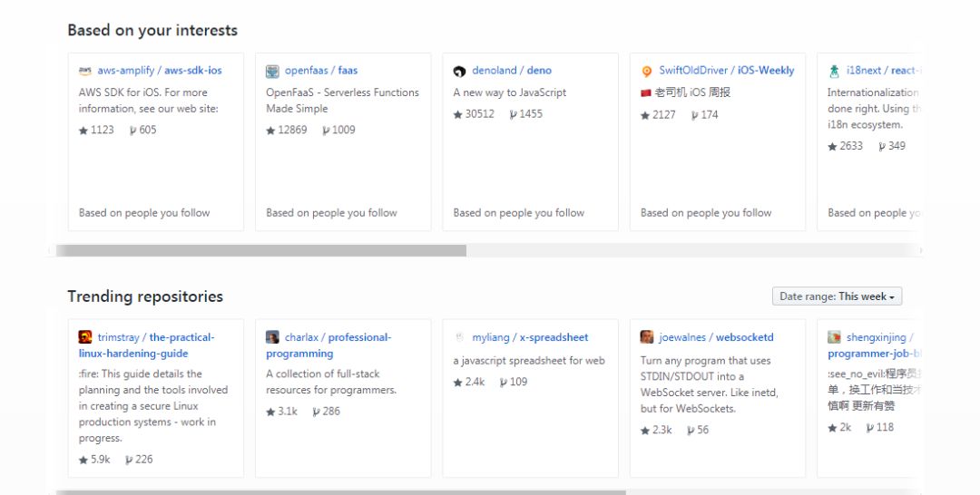Click the 'Based on your interests' heading
Screen dimensions: 980x495
[152, 30]
